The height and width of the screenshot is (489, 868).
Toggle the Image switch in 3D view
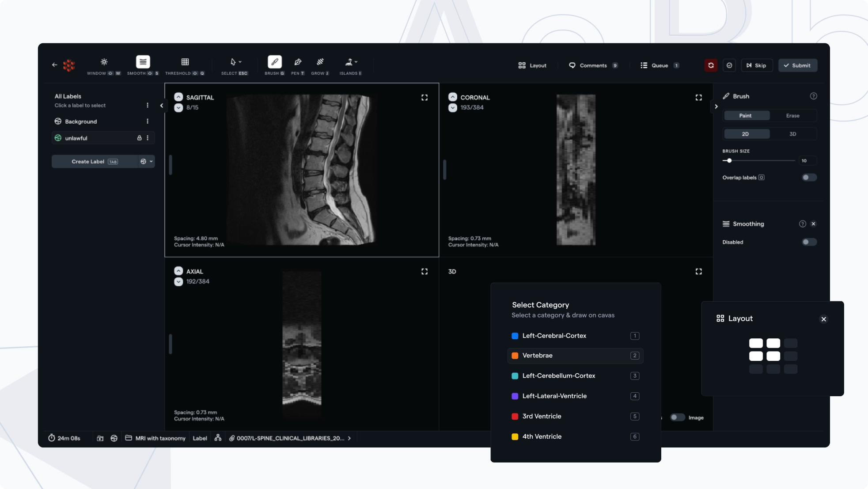coord(677,417)
